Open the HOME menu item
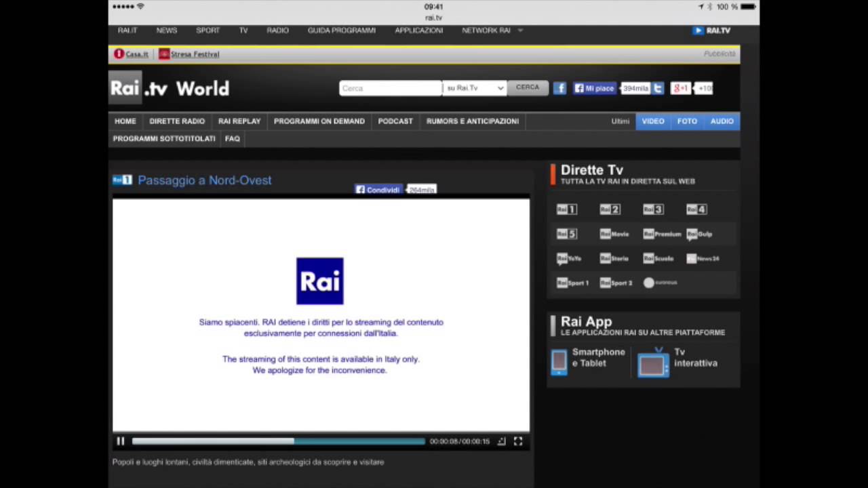Image resolution: width=868 pixels, height=488 pixels. pyautogui.click(x=125, y=121)
